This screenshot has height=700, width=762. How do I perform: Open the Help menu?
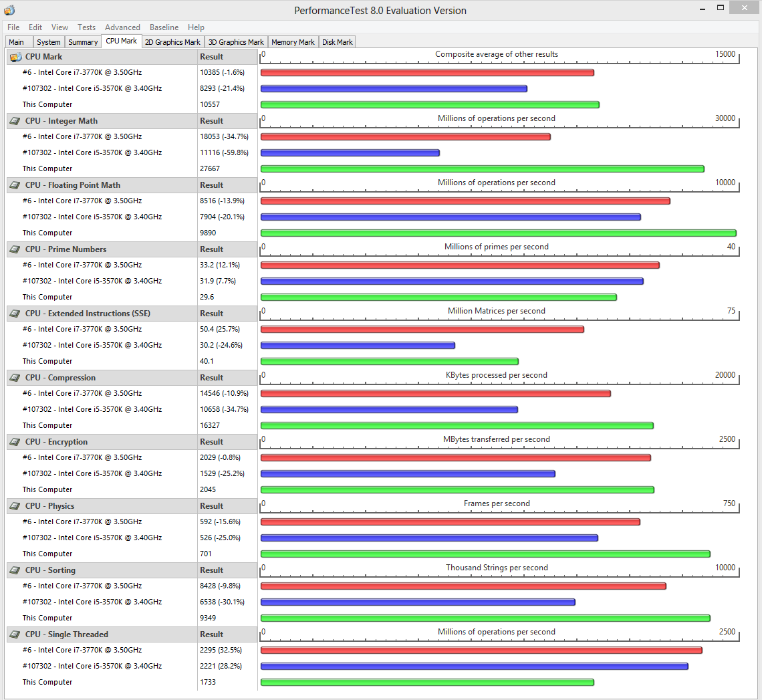click(x=196, y=27)
